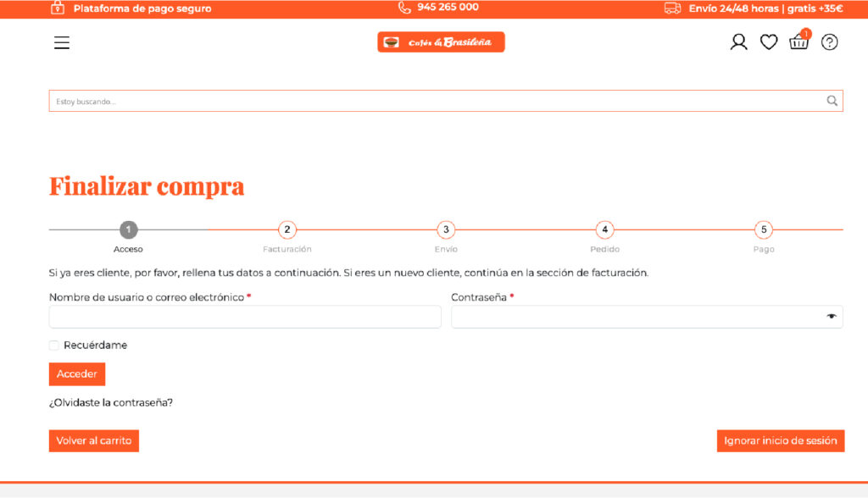This screenshot has height=498, width=868.
Task: Focus the Estoy buscando search field
Action: pos(446,102)
